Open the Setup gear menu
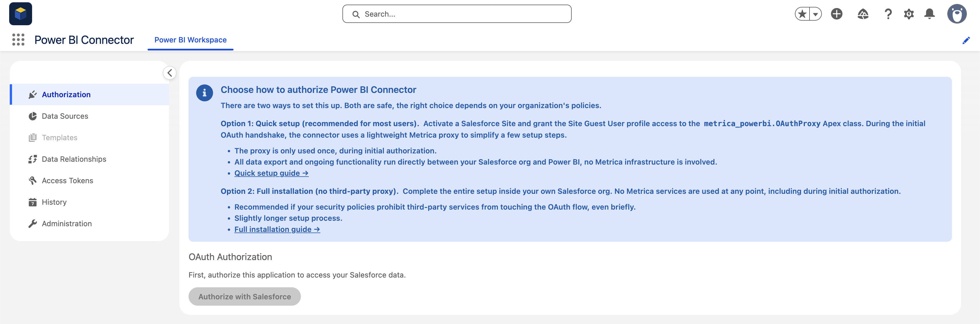 click(x=908, y=14)
